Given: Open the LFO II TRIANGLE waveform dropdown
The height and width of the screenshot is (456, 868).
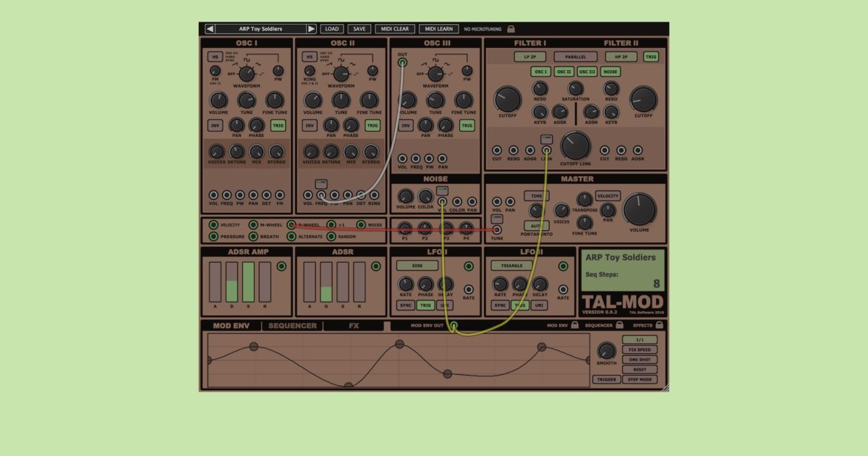Looking at the screenshot, I should pyautogui.click(x=512, y=266).
